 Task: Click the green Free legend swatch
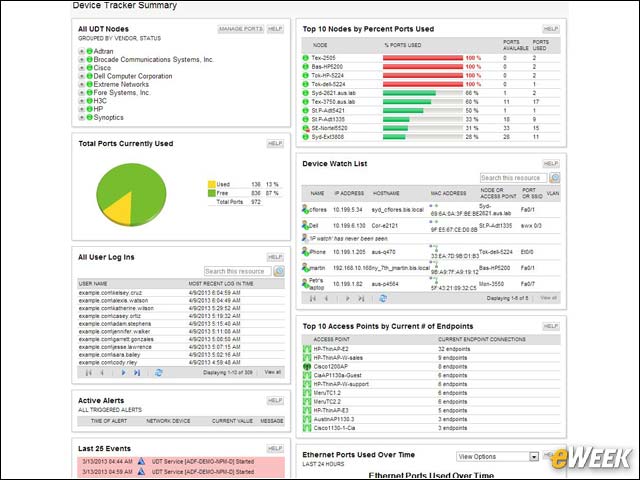coord(211,193)
